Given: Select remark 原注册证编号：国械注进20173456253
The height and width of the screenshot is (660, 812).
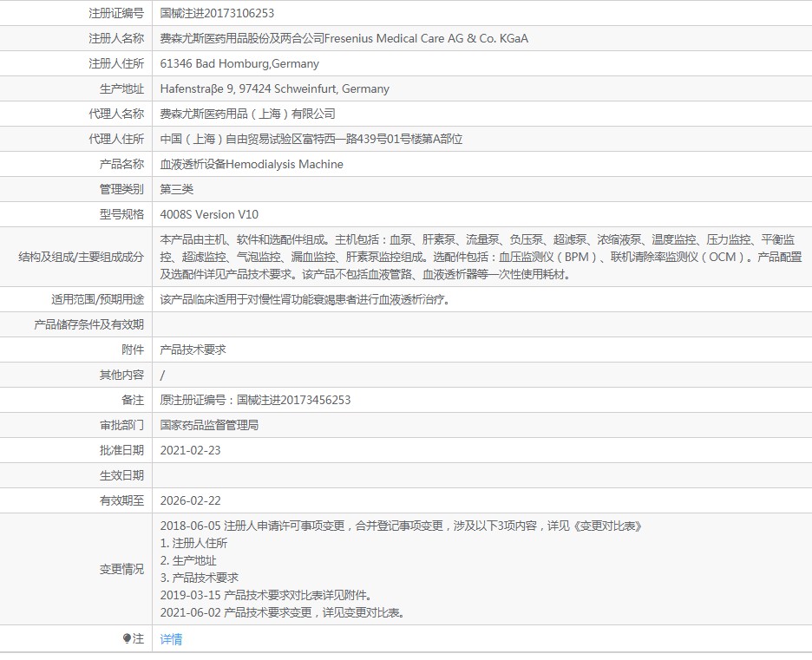Looking at the screenshot, I should 255,400.
